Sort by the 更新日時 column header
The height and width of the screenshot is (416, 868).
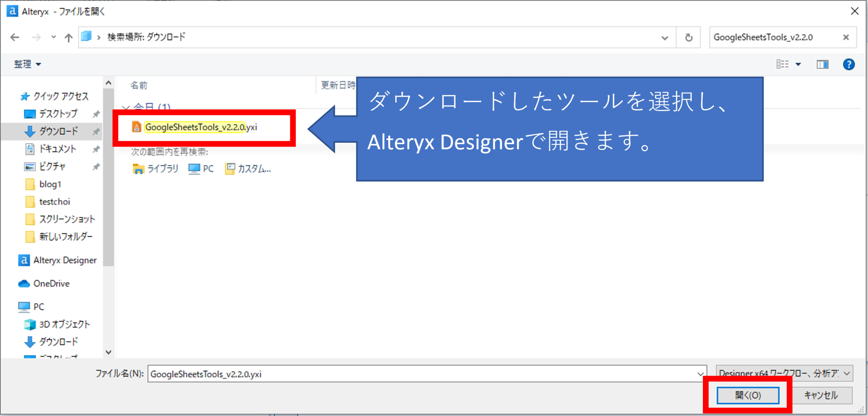(x=338, y=85)
